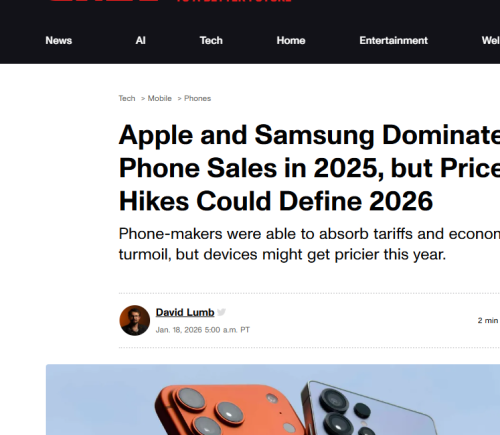Image resolution: width=500 pixels, height=435 pixels.
Task: Click the publication date Jan. 18, 2026
Action: [x=203, y=330]
